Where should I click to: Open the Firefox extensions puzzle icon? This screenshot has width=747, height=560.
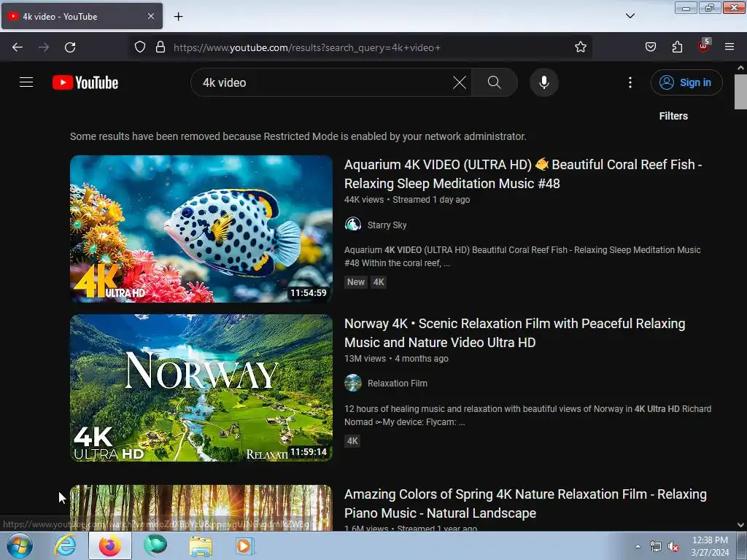(677, 47)
